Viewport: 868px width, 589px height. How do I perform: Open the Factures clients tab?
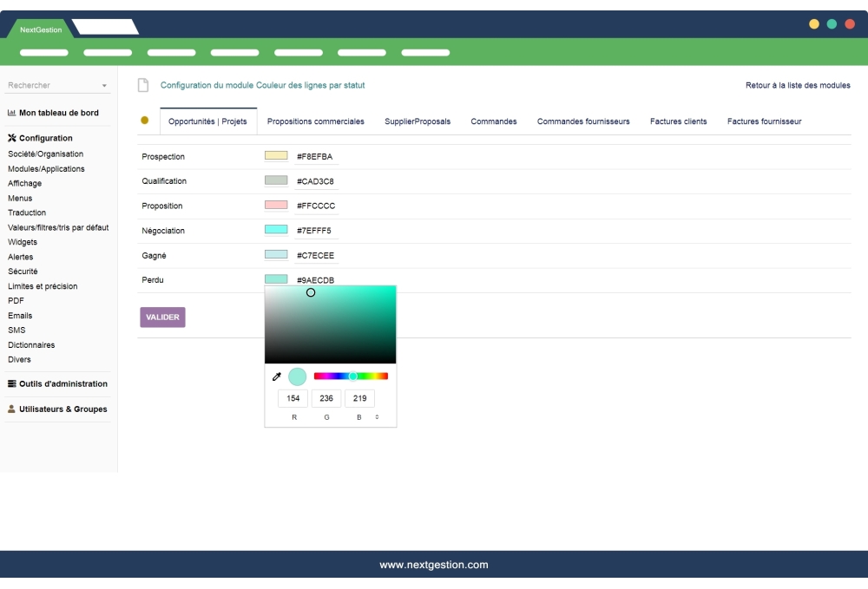click(x=678, y=121)
